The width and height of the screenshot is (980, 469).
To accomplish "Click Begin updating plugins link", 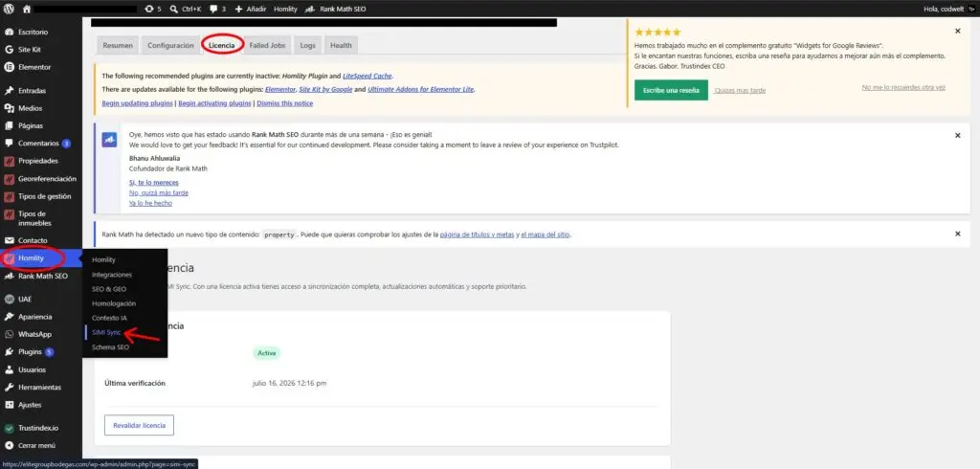I will (137, 103).
